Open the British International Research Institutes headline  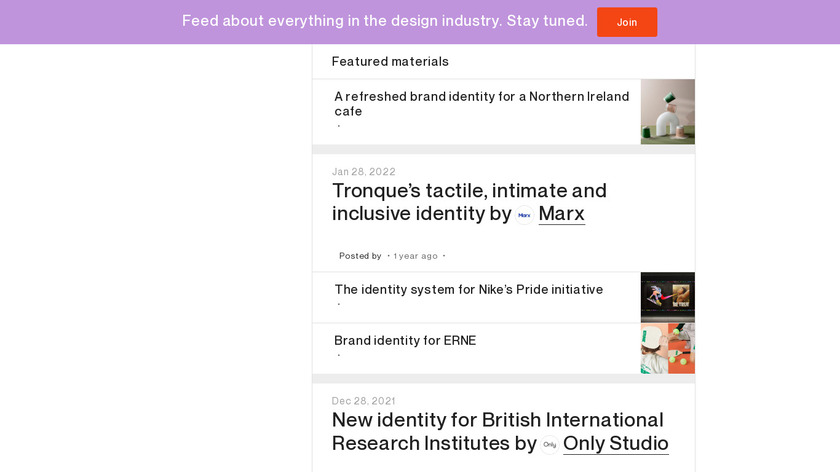(x=497, y=420)
